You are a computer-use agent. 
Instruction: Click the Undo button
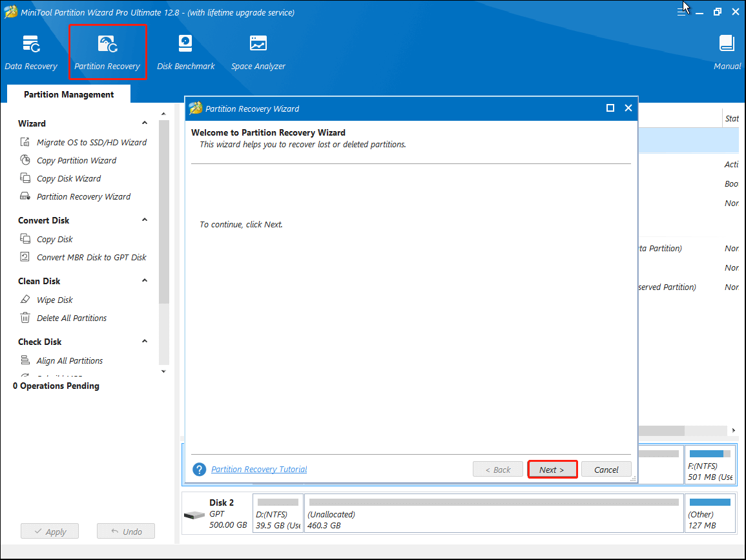click(125, 531)
